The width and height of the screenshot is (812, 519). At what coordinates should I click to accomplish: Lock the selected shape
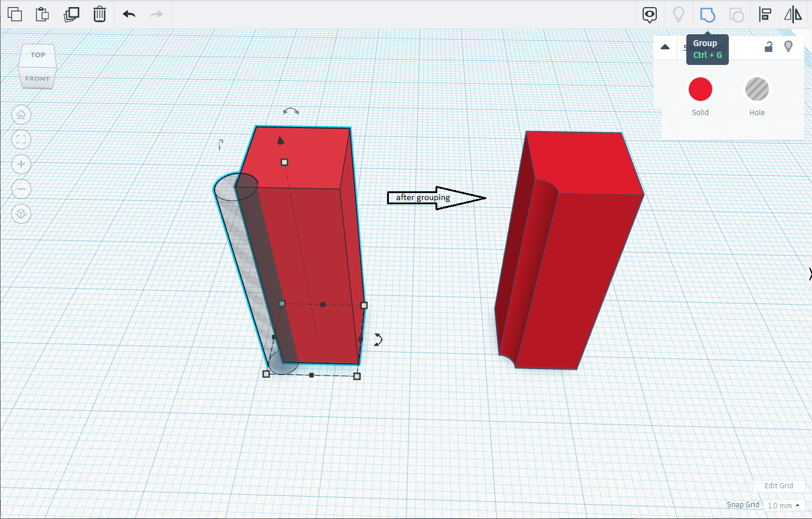point(768,47)
